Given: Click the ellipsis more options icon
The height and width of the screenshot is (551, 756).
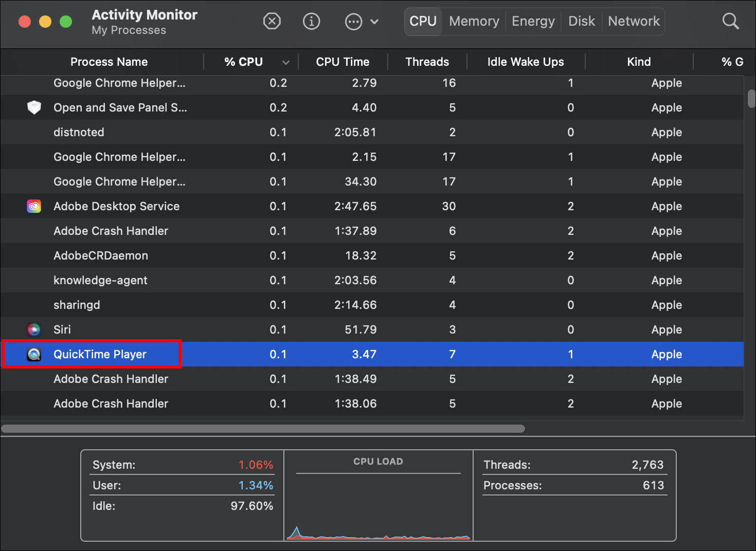Looking at the screenshot, I should click(x=353, y=22).
